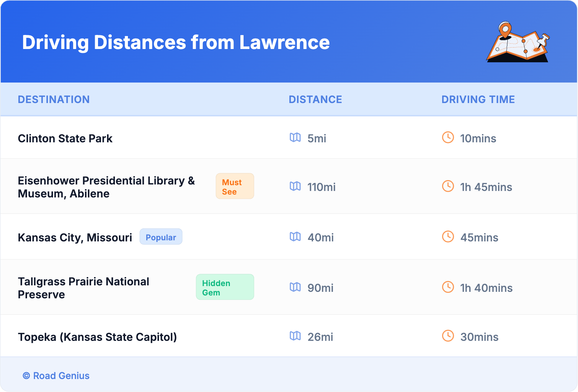Click the map icon beside 90mi
This screenshot has height=392, width=578.
click(x=295, y=287)
